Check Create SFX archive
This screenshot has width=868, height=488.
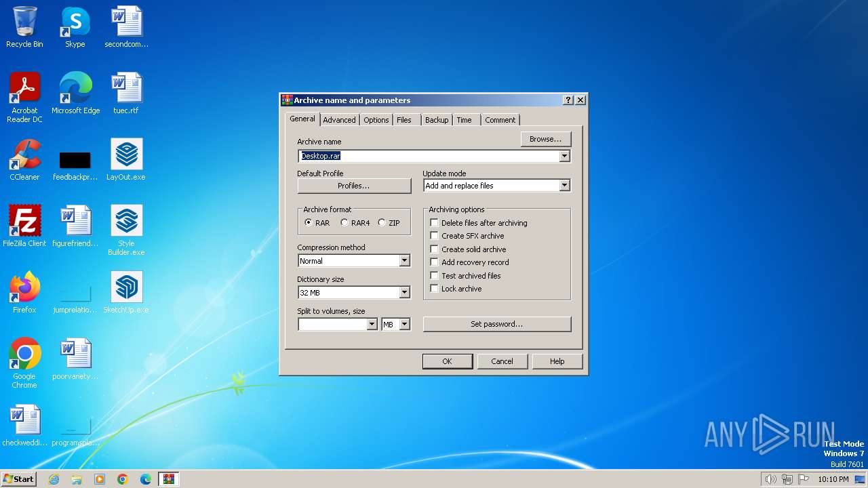click(467, 236)
